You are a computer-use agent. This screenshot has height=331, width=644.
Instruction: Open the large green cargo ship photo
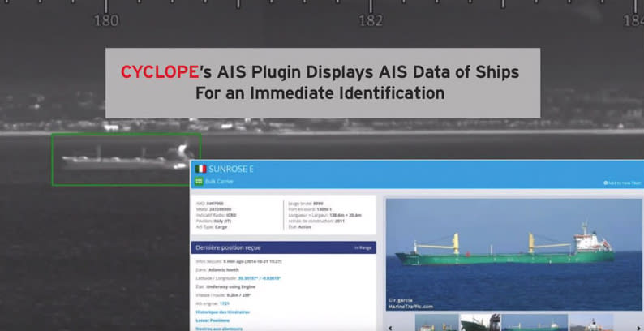click(513, 255)
